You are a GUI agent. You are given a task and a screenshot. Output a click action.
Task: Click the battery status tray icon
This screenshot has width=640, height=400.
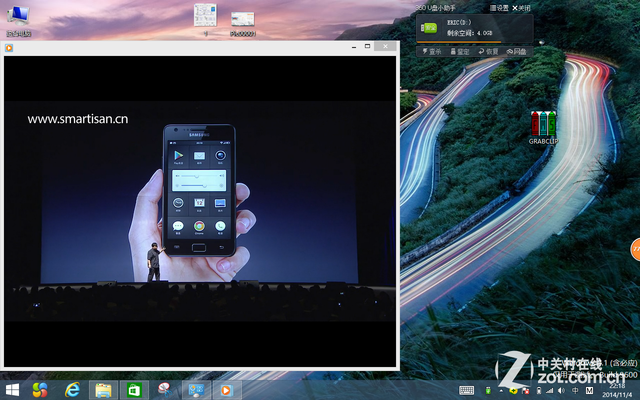539,391
